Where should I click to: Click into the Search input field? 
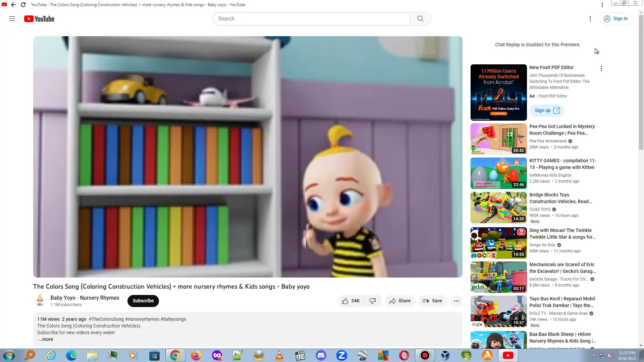click(311, 19)
